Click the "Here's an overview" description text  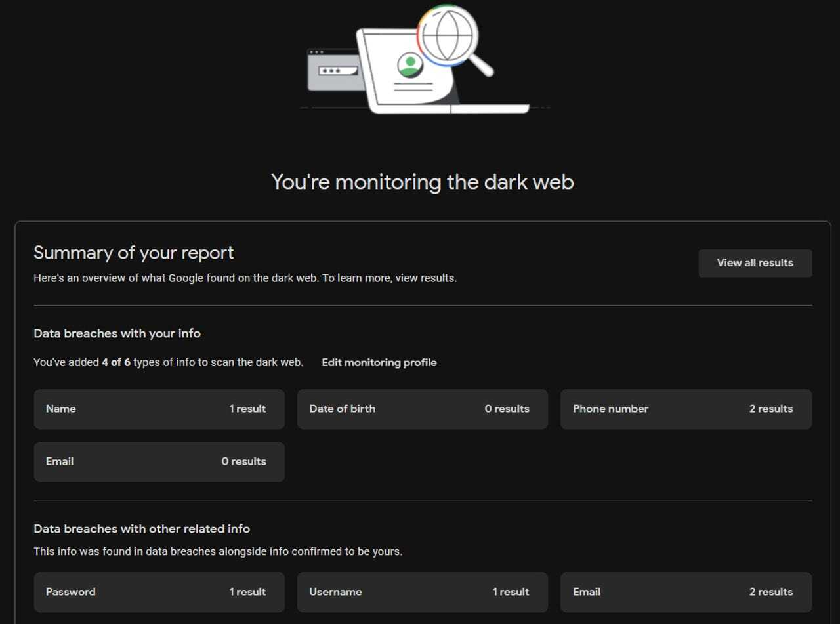245,278
